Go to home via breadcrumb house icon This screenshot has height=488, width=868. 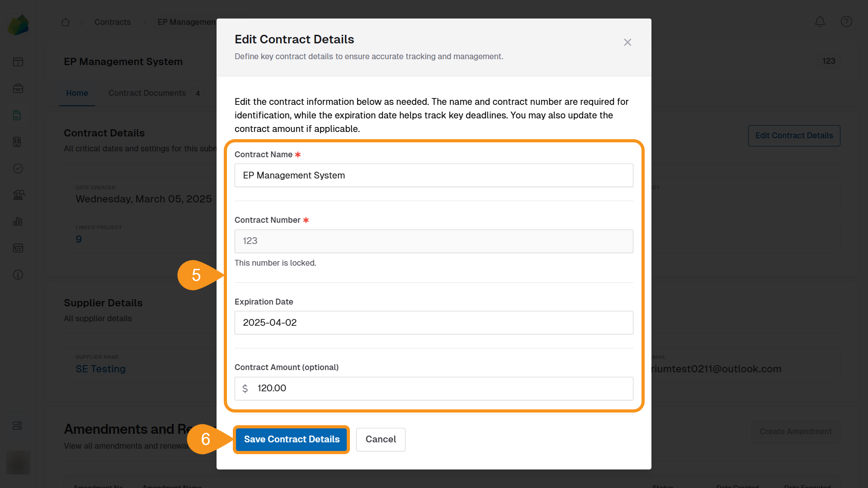coord(66,22)
